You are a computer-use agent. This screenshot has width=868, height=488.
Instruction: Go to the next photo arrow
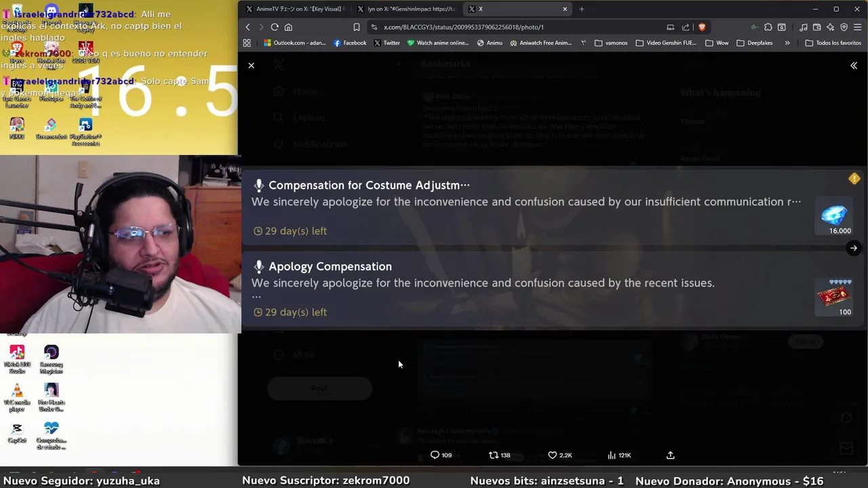(x=854, y=248)
